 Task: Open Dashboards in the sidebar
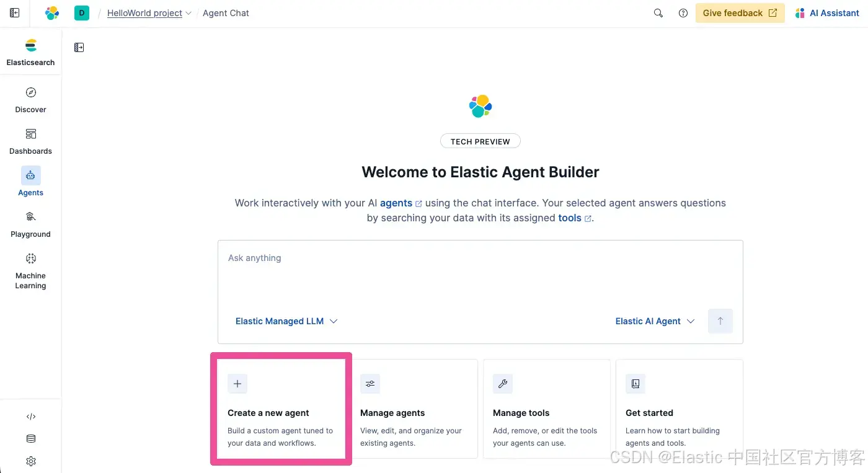tap(30, 142)
